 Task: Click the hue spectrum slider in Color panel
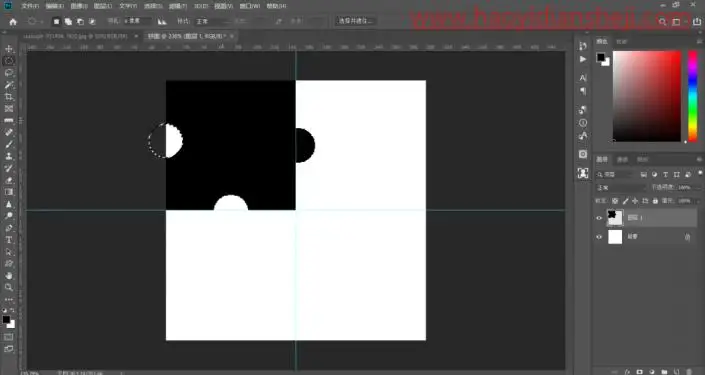click(692, 96)
